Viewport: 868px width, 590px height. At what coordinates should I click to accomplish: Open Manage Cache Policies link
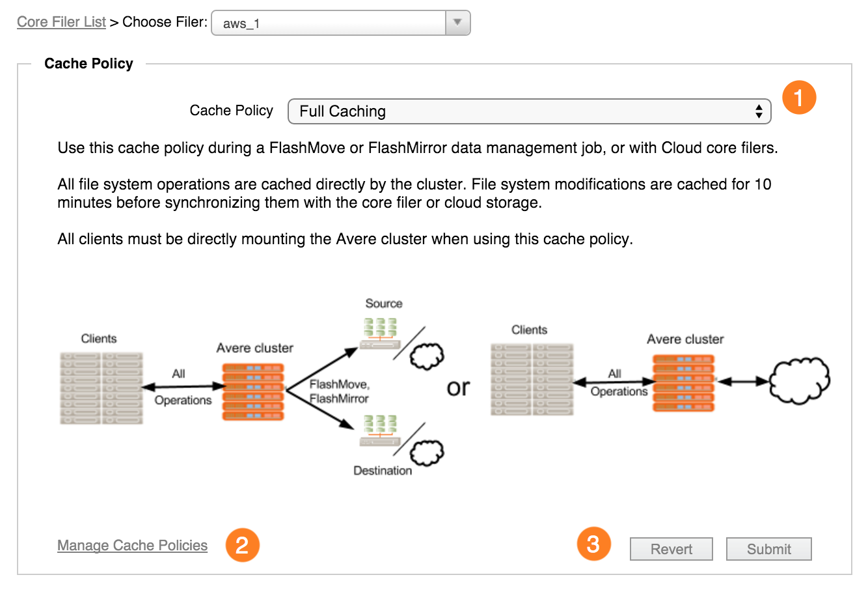click(132, 545)
